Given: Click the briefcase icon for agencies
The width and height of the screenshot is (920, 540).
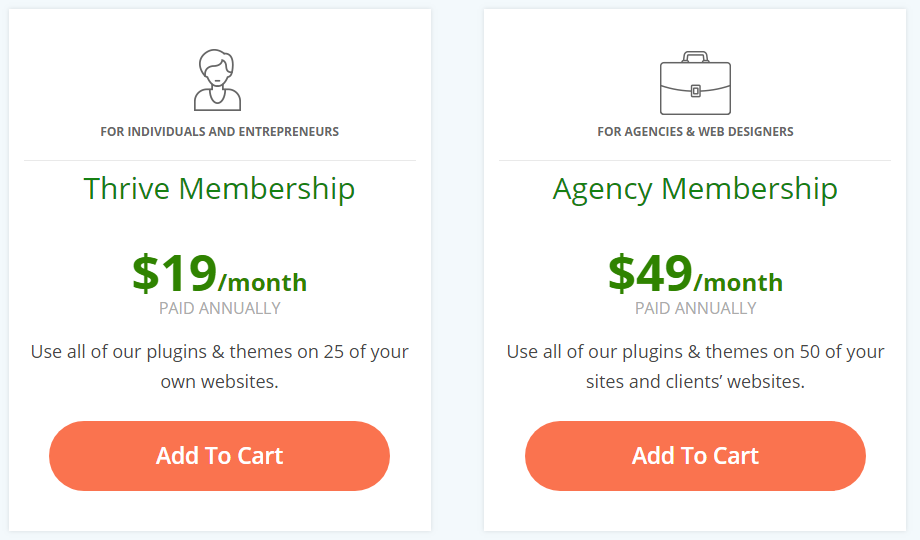Looking at the screenshot, I should coord(695,83).
